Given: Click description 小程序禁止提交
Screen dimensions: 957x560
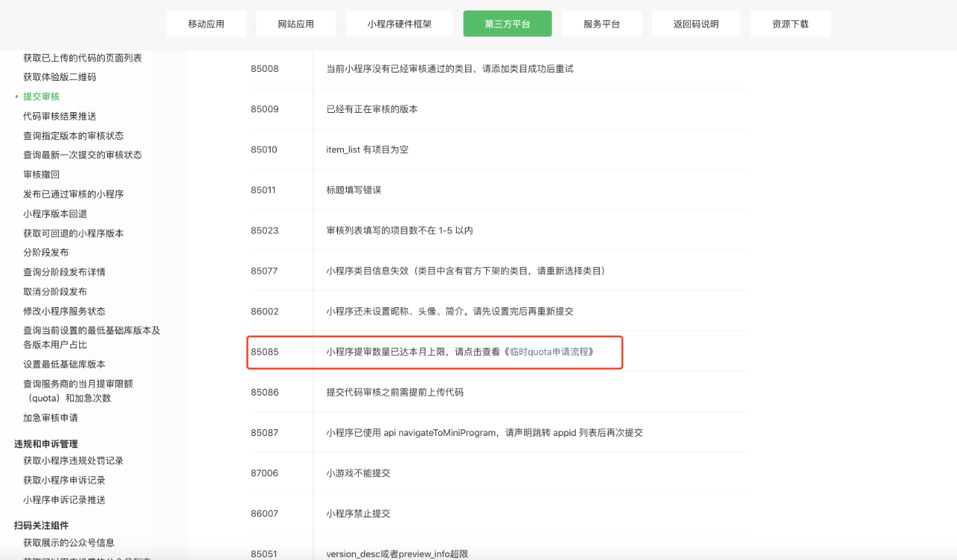Looking at the screenshot, I should (358, 514).
